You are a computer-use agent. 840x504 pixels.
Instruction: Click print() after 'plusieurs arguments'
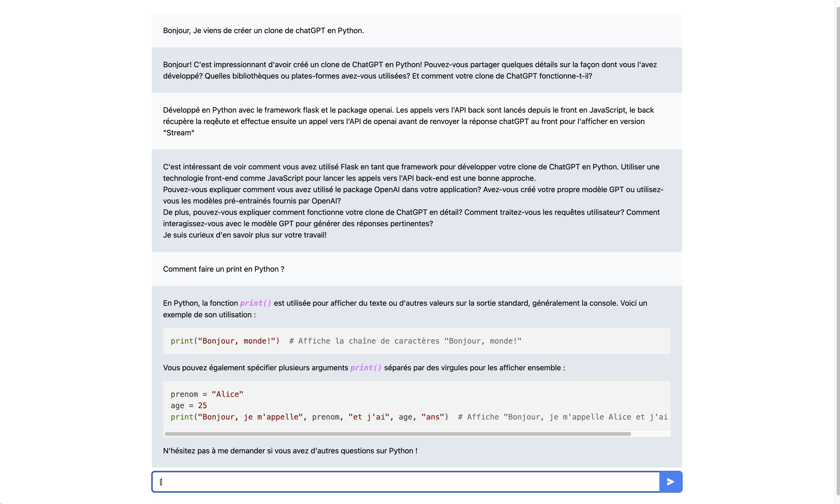[366, 368]
